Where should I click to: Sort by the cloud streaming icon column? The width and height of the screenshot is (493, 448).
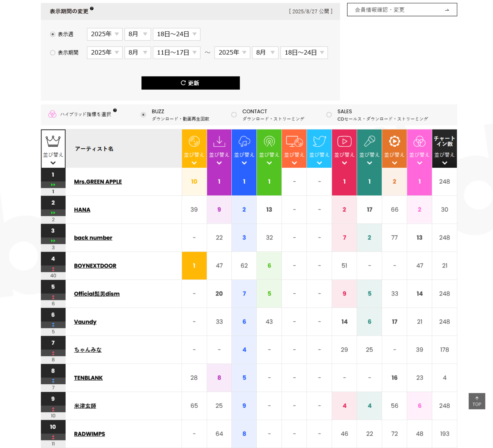[244, 149]
